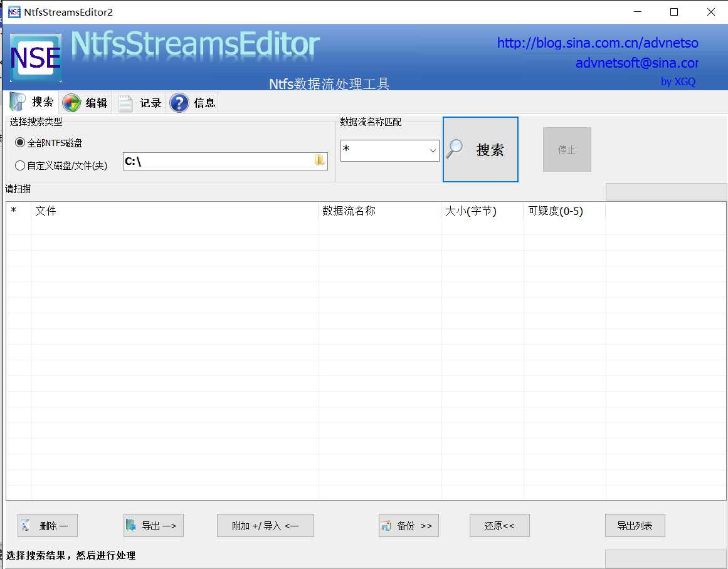Screen dimensions: 728x569
Task: Click the recycle icon on 删除 button
Action: pyautogui.click(x=26, y=525)
